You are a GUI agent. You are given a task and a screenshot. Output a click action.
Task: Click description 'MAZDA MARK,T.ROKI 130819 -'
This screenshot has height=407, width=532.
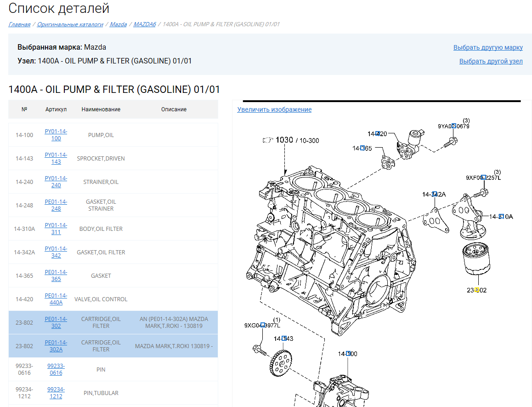coord(174,346)
